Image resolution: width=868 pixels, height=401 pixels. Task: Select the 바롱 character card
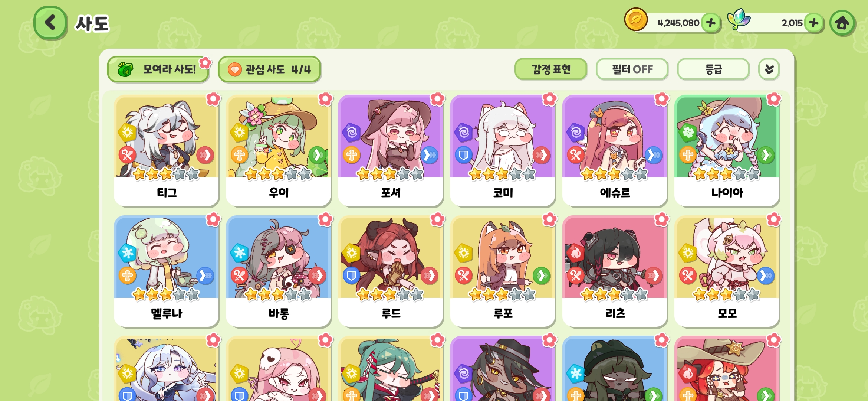pyautogui.click(x=278, y=271)
